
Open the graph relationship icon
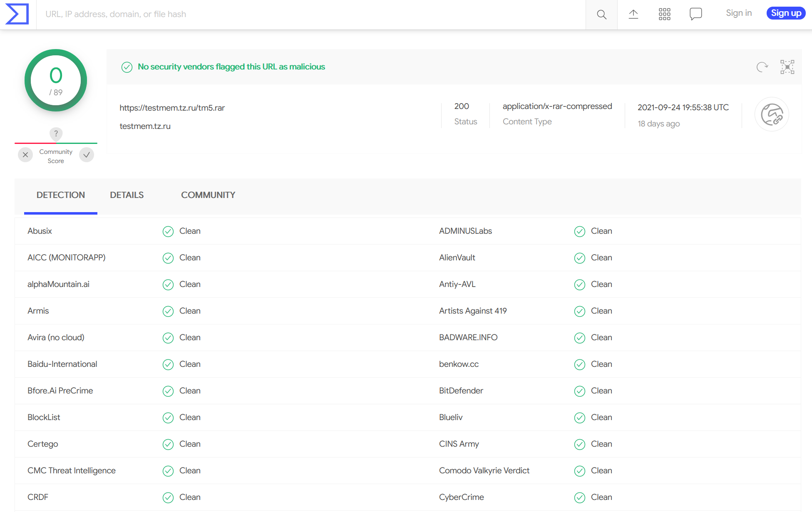787,67
